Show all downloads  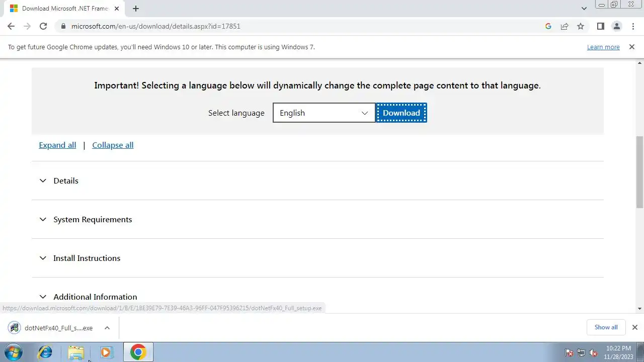[x=606, y=327]
